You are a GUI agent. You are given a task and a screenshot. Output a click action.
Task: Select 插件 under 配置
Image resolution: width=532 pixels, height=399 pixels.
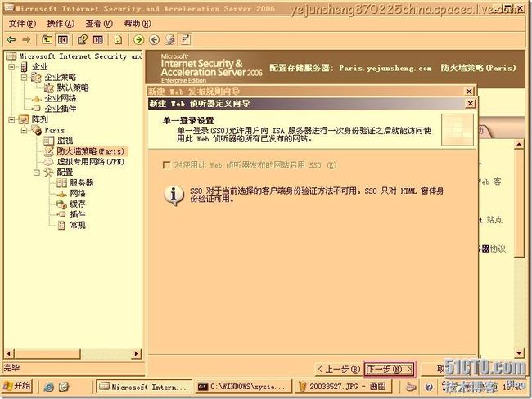[78, 214]
